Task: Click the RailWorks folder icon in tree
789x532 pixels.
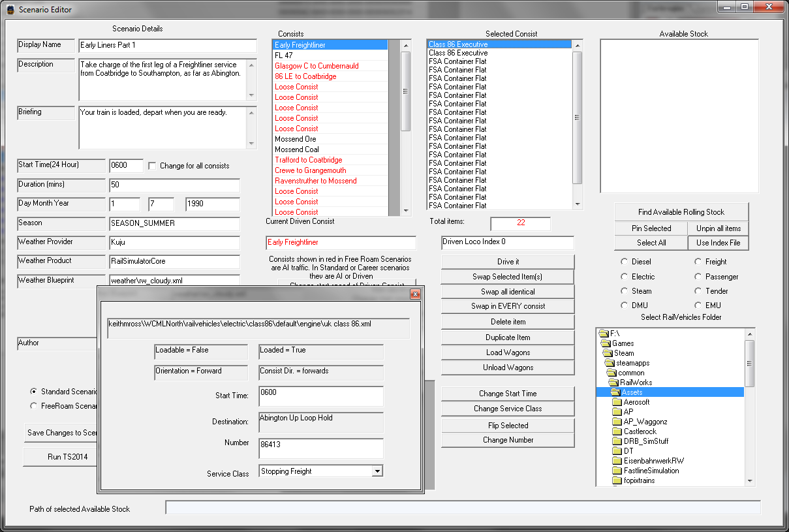Action: [613, 383]
